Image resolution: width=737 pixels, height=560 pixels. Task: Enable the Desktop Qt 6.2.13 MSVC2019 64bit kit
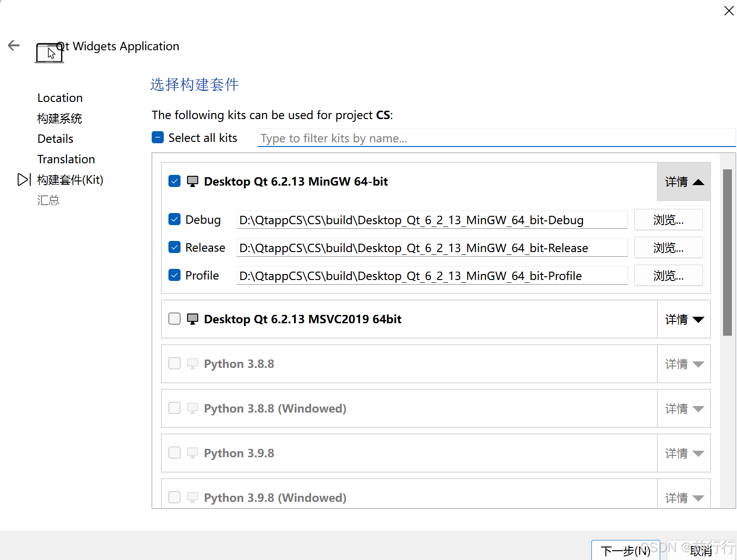(x=174, y=319)
